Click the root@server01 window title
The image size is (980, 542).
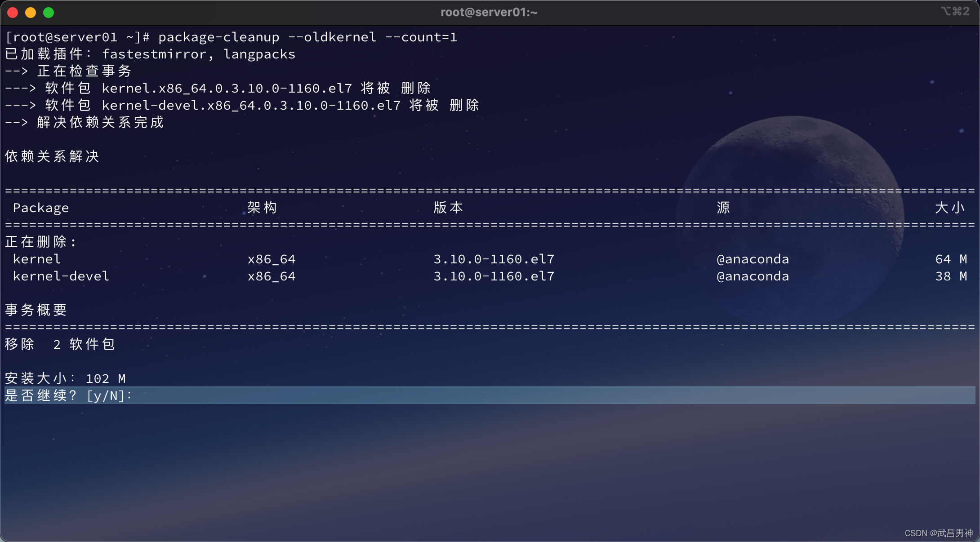click(x=489, y=12)
